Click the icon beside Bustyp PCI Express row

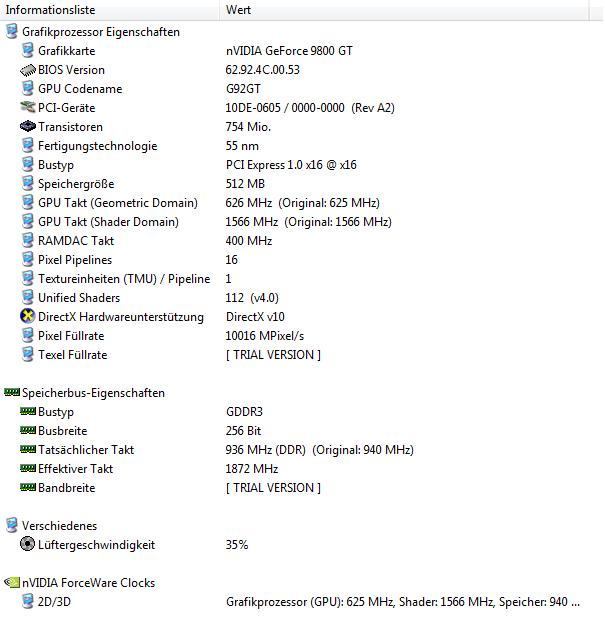tap(28, 164)
